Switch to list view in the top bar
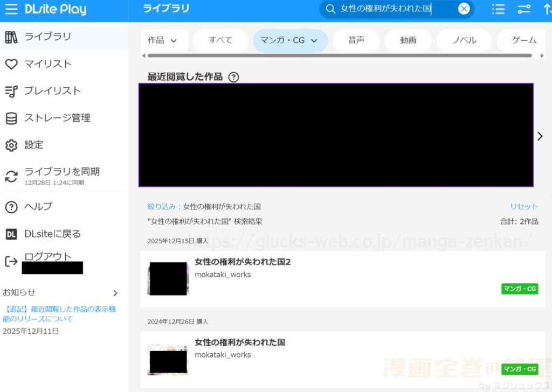Screen dimensions: 552x392 pyautogui.click(x=498, y=9)
